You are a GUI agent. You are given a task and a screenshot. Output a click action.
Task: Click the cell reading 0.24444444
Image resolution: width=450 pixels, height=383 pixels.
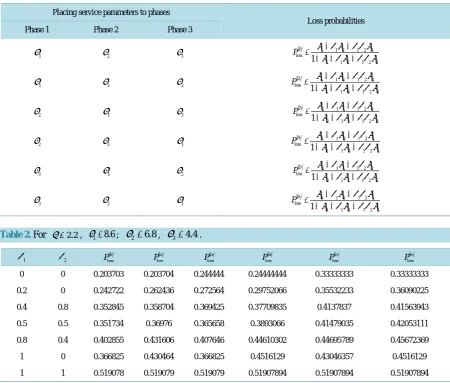coord(267,274)
